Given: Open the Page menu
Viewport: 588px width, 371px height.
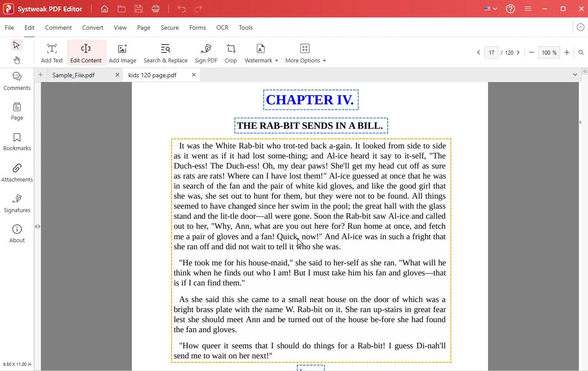Looking at the screenshot, I should click(x=144, y=27).
